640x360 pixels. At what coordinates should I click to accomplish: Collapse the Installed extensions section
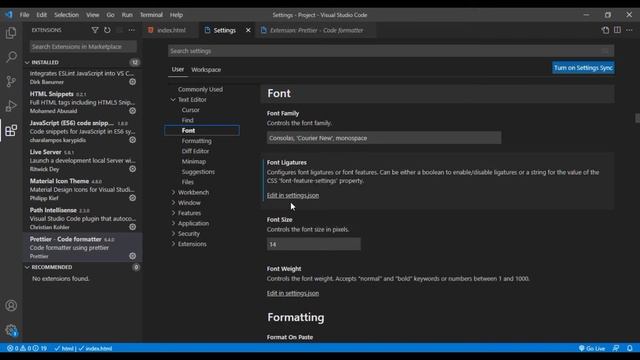pyautogui.click(x=27, y=62)
